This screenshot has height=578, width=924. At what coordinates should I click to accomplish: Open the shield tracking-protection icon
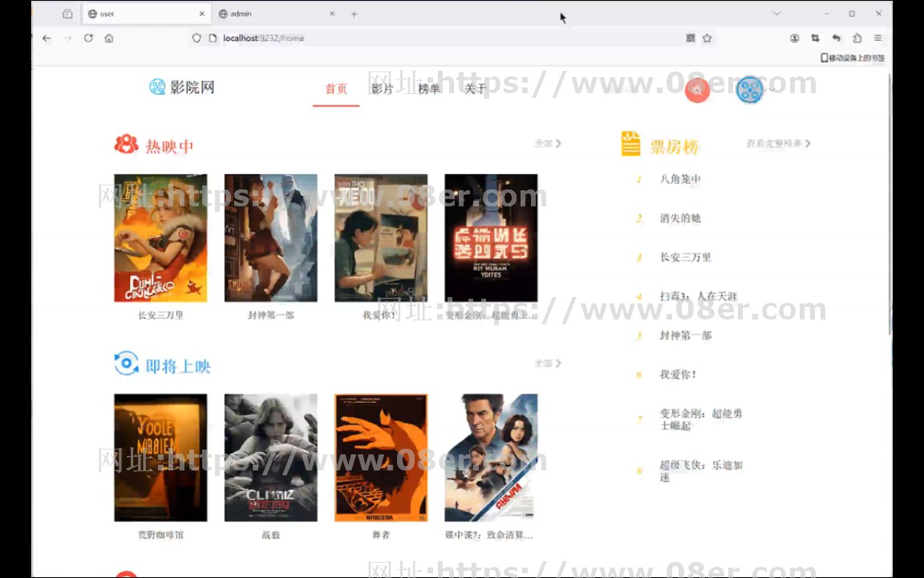(197, 39)
